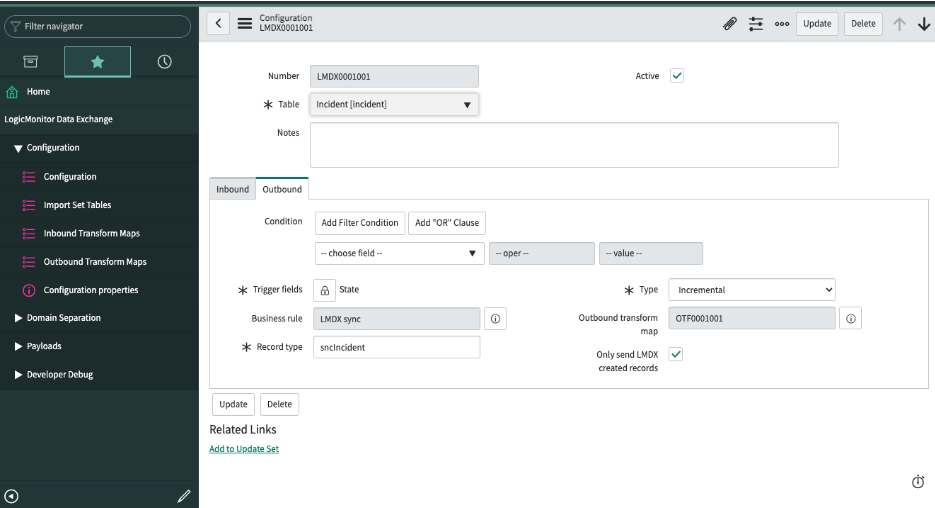Open the hamburger context menu in the header
The width and height of the screenshot is (935, 508).
coord(244,24)
